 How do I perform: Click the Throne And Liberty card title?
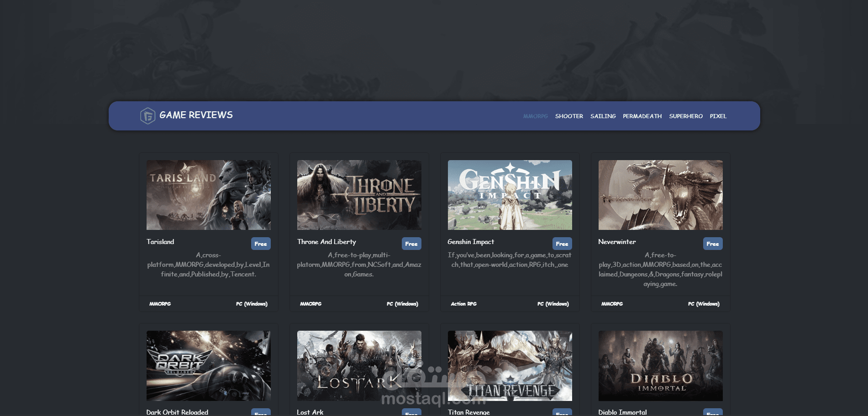coord(326,242)
